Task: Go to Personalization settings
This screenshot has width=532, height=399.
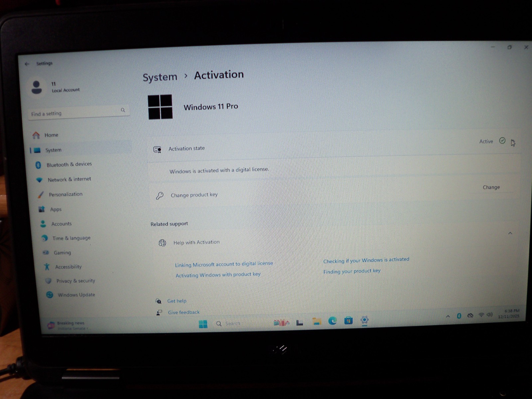Action: 66,195
